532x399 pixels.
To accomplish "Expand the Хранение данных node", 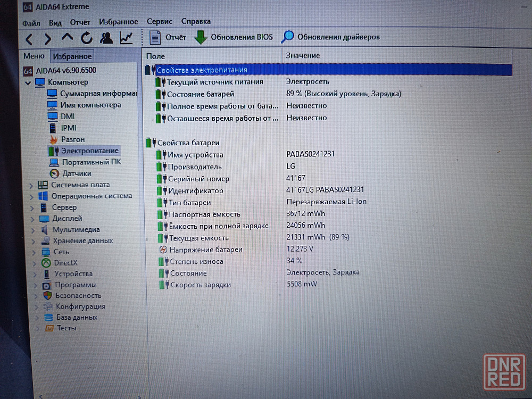I will 34,242.
